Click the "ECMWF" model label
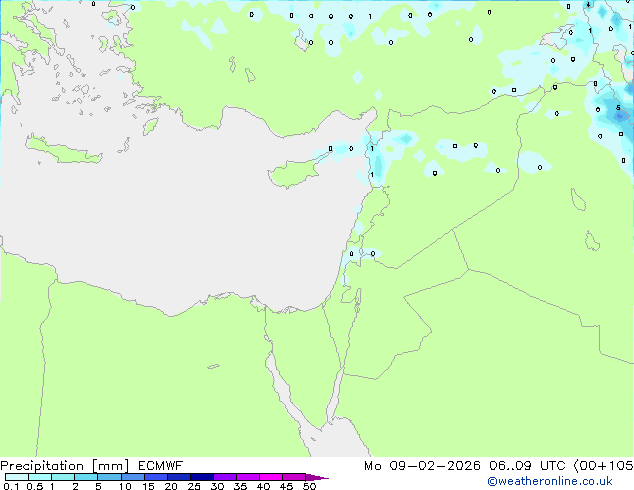 click(x=161, y=466)
